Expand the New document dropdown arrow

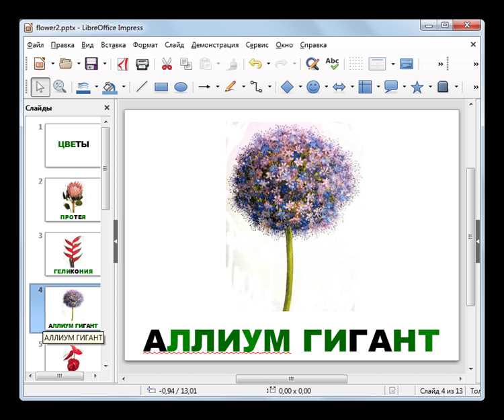coord(52,64)
